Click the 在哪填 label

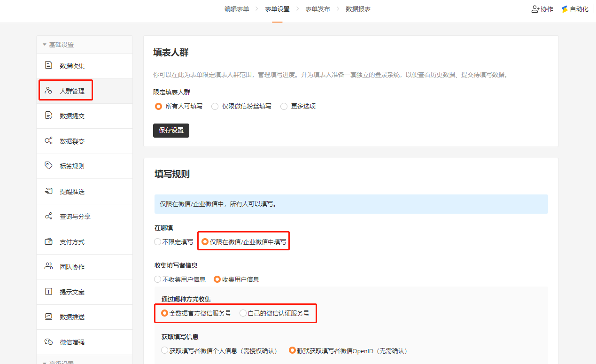pos(163,228)
